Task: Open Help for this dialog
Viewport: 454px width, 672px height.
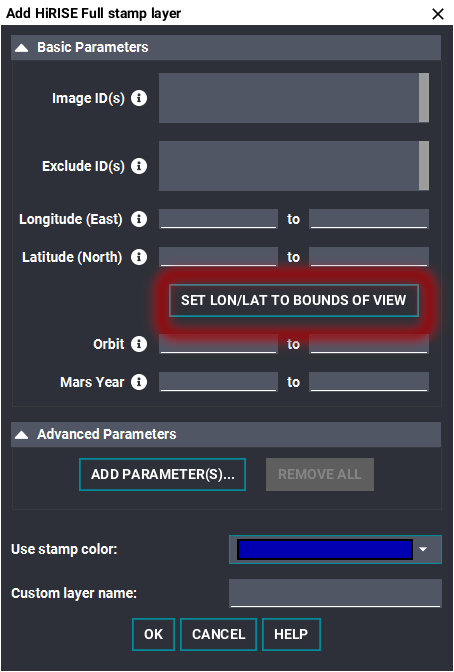Action: (x=291, y=634)
